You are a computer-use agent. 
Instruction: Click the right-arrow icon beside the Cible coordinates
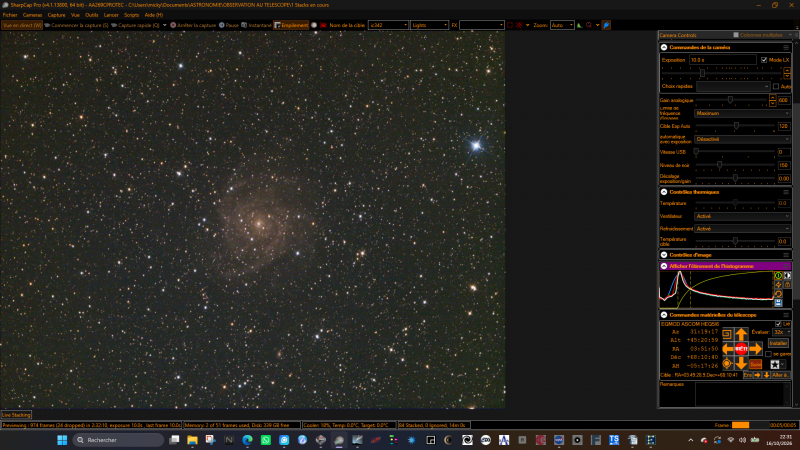coord(757,375)
